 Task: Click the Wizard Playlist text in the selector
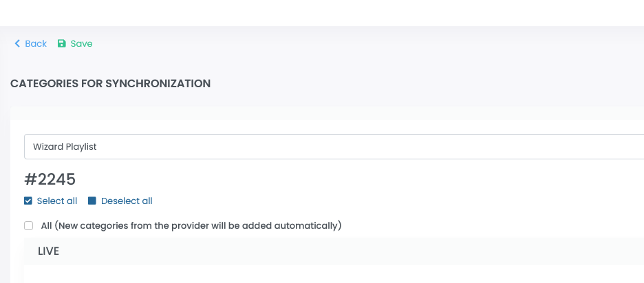[x=65, y=146]
